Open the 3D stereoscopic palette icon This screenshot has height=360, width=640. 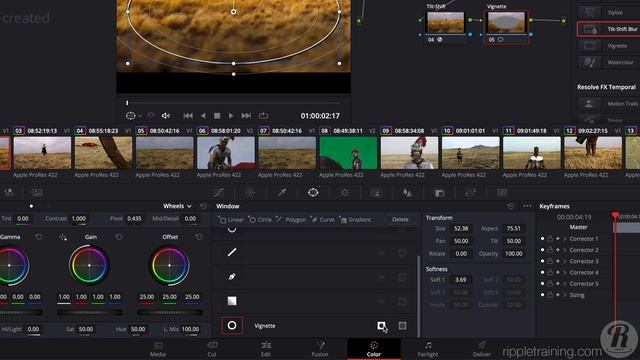coord(502,192)
